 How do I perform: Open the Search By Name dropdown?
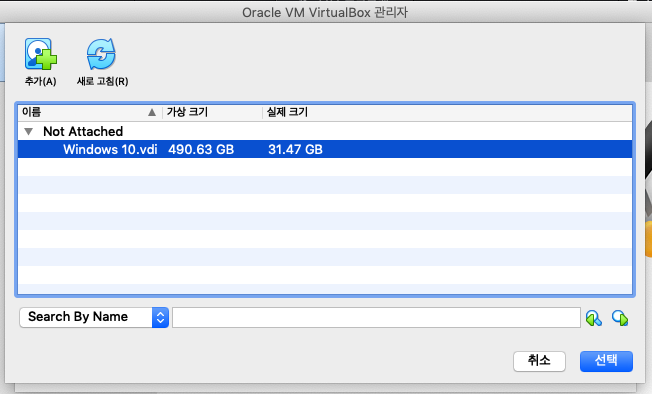(x=94, y=318)
